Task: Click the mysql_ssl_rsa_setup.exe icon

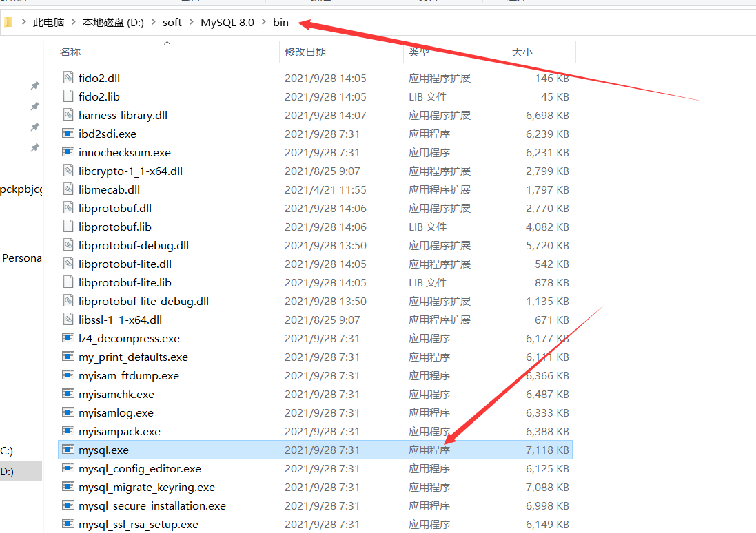Action: [68, 524]
